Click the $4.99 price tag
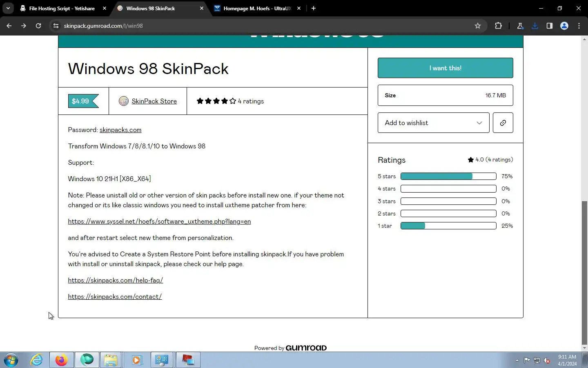 tap(83, 101)
